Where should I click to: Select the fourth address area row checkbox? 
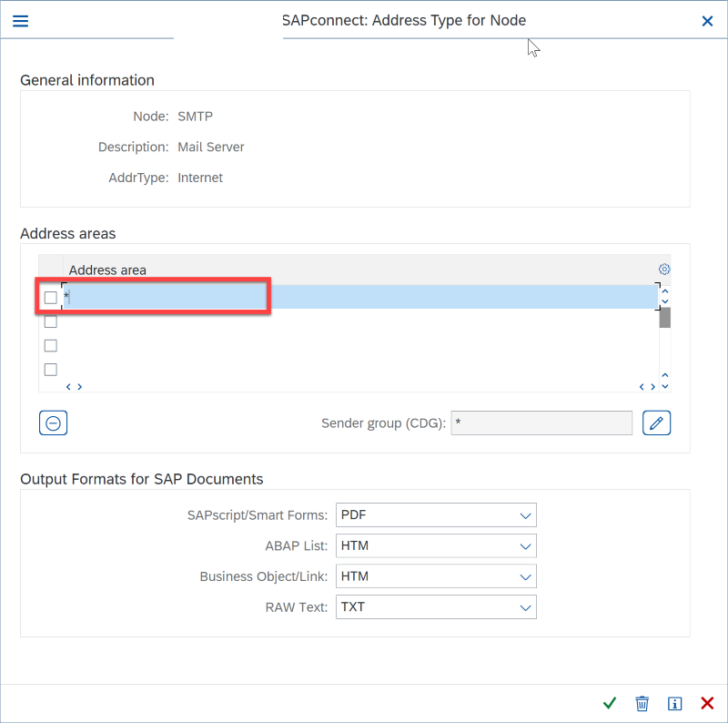[x=51, y=370]
